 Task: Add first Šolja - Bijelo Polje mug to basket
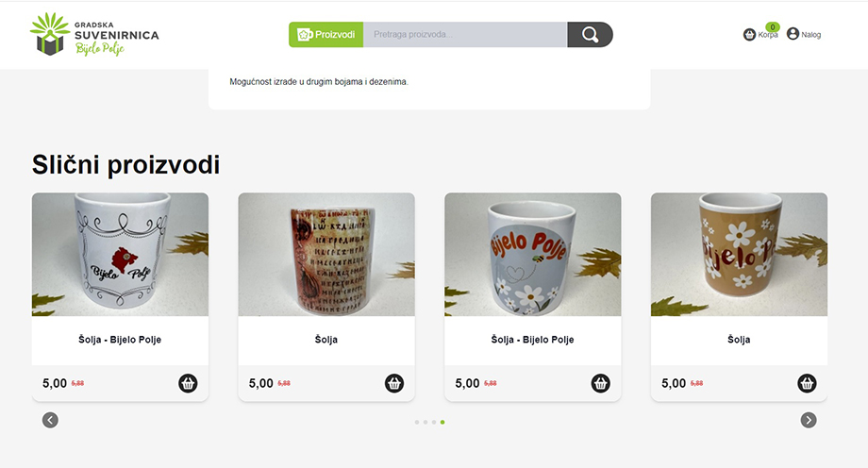(x=188, y=383)
